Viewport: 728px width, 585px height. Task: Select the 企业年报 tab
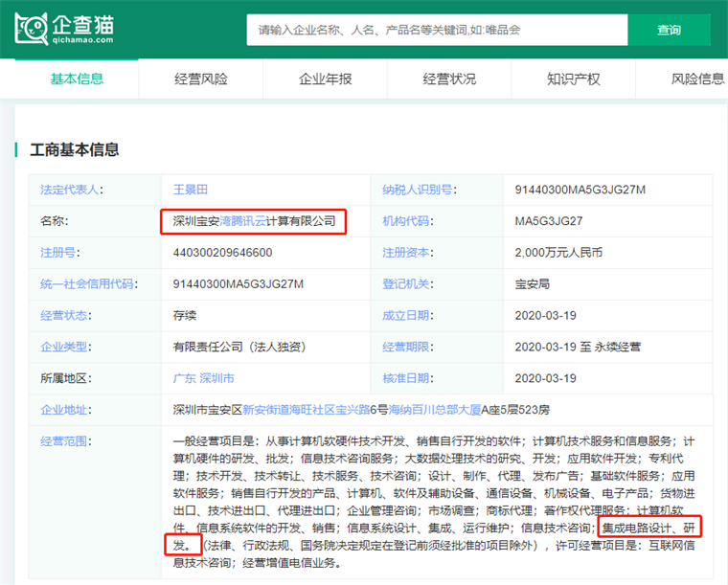[326, 79]
